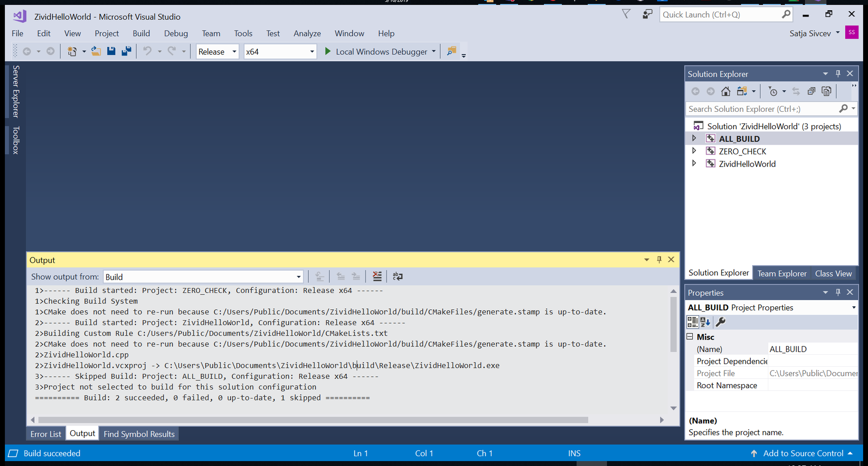Click the Redo arrow icon
This screenshot has height=466, width=868.
[172, 51]
